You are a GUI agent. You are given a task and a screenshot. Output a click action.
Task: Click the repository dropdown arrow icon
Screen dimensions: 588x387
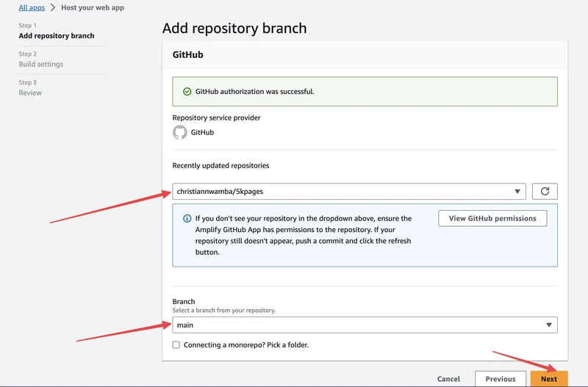(x=517, y=192)
